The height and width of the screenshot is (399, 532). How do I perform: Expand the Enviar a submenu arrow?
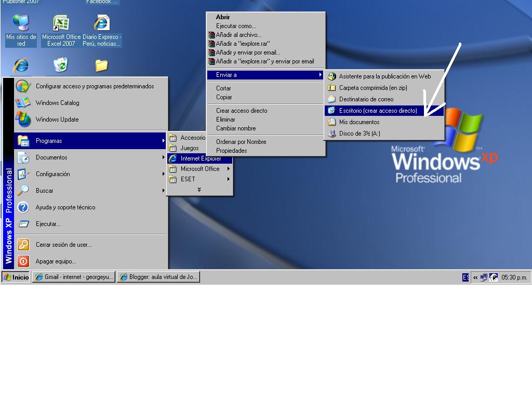320,75
